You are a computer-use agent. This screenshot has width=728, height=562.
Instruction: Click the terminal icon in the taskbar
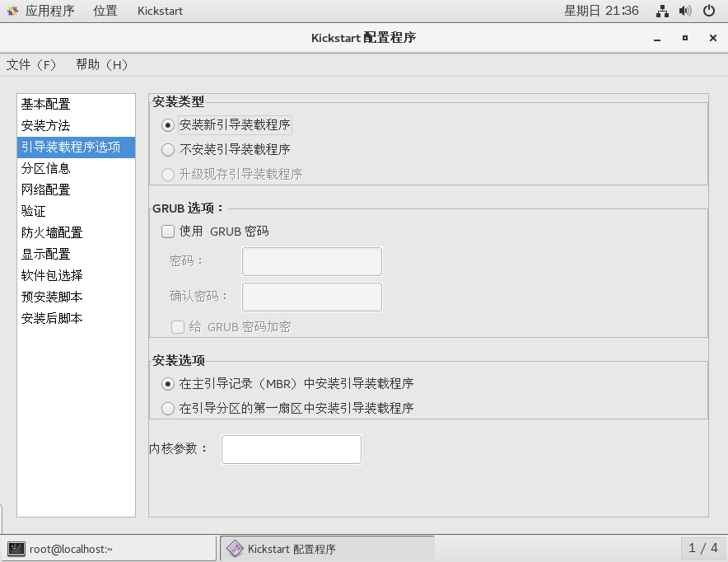pyautogui.click(x=16, y=549)
